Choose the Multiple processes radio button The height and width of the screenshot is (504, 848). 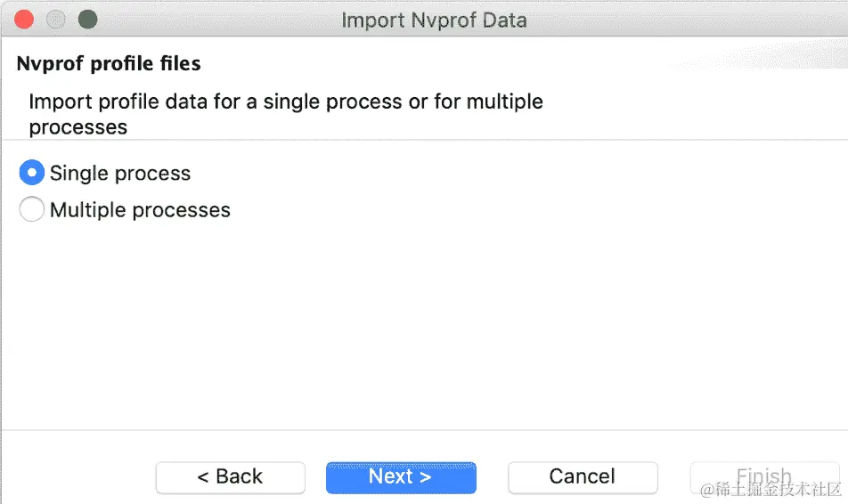point(31,209)
